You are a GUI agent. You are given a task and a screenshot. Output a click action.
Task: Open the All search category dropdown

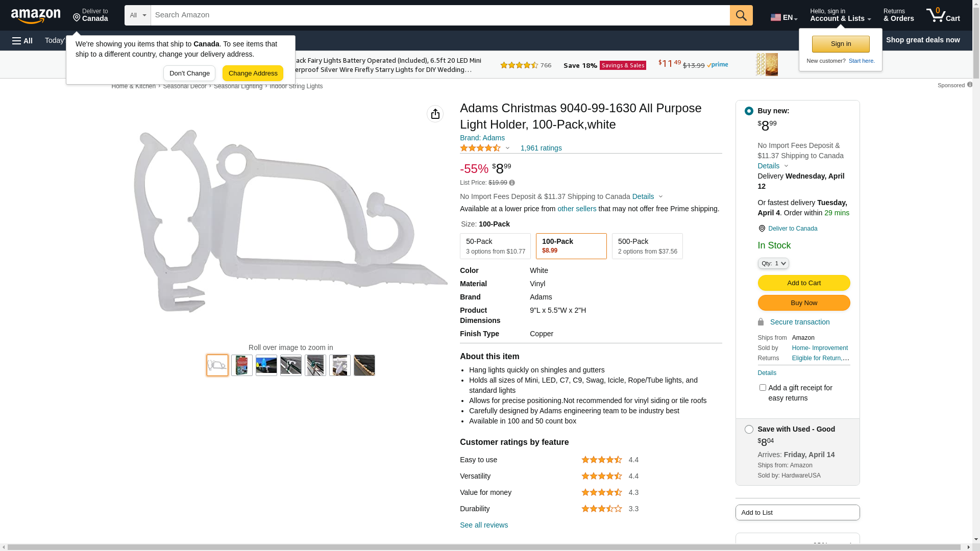click(138, 15)
